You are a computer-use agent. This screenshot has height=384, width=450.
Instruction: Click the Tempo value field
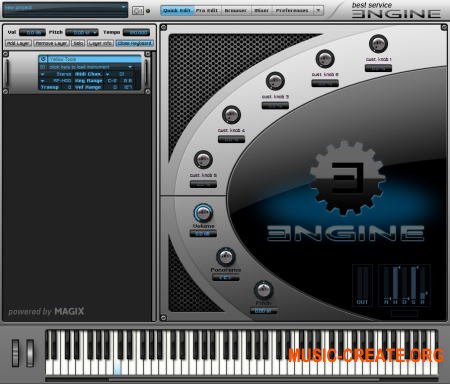136,32
